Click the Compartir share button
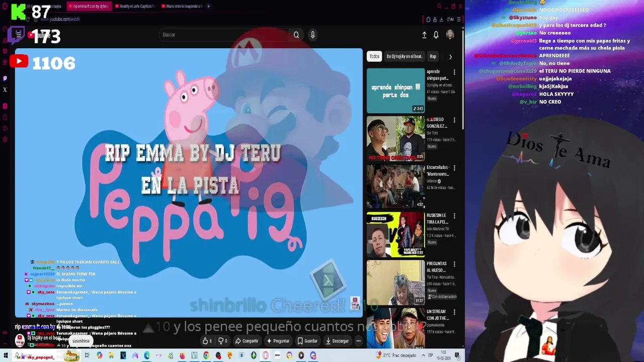644x362 pixels. point(247,341)
